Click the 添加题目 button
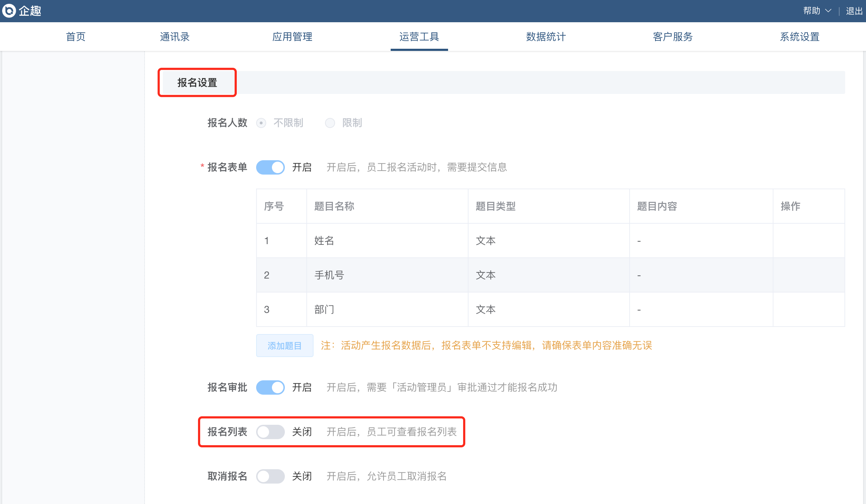 click(x=284, y=346)
